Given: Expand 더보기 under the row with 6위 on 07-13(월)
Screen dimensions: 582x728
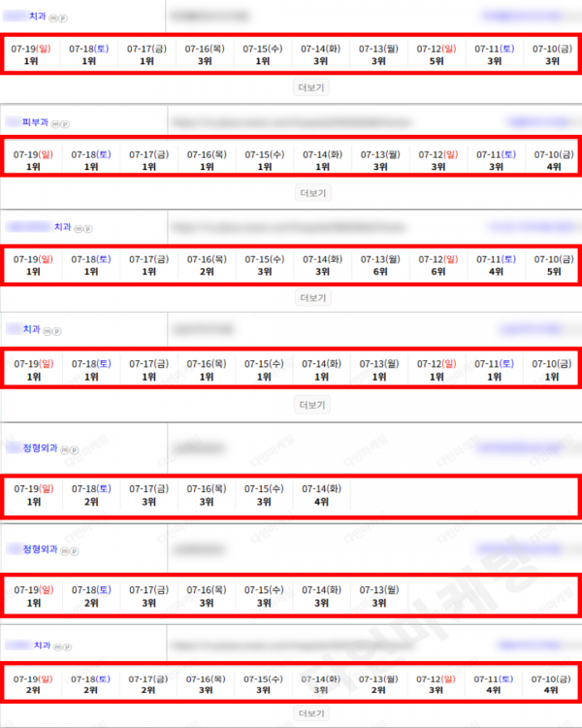Looking at the screenshot, I should tap(312, 298).
